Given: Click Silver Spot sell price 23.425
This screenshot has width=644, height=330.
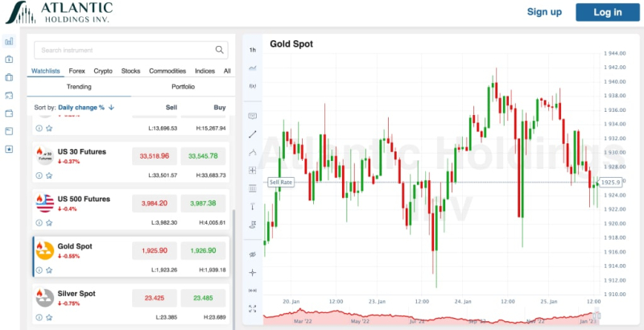Looking at the screenshot, I should [x=155, y=298].
